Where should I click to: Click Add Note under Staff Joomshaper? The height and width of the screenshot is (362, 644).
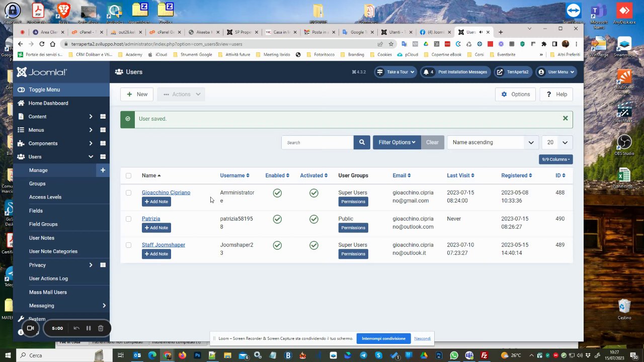point(156,254)
